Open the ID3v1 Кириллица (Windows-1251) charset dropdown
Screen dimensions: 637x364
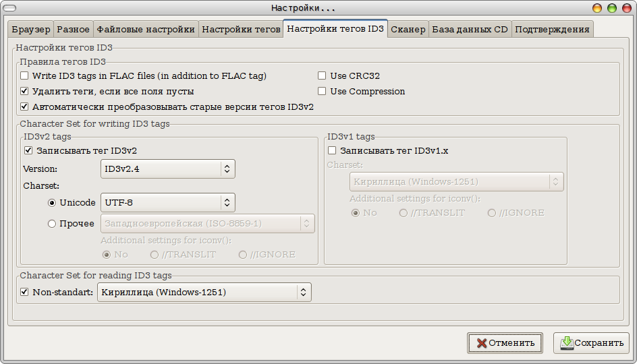coord(457,182)
